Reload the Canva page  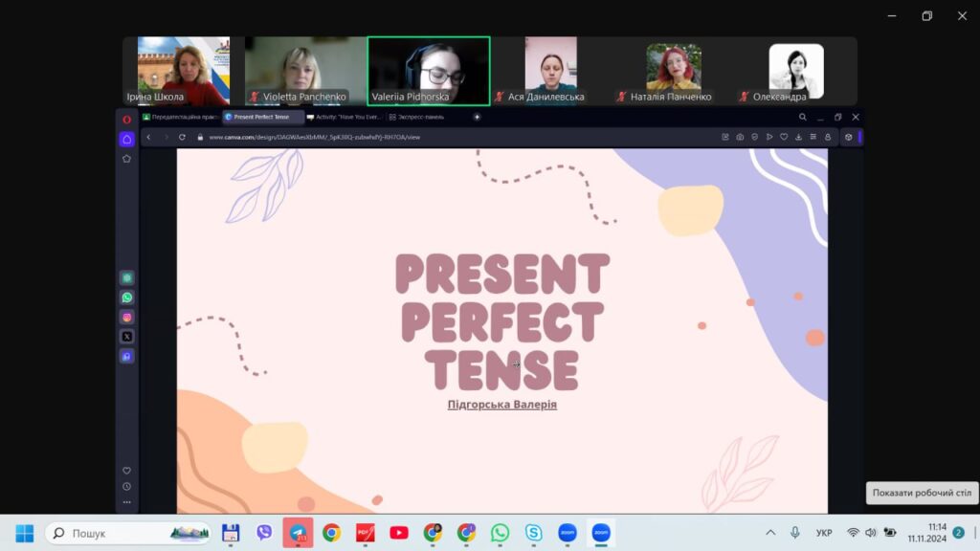click(x=182, y=137)
